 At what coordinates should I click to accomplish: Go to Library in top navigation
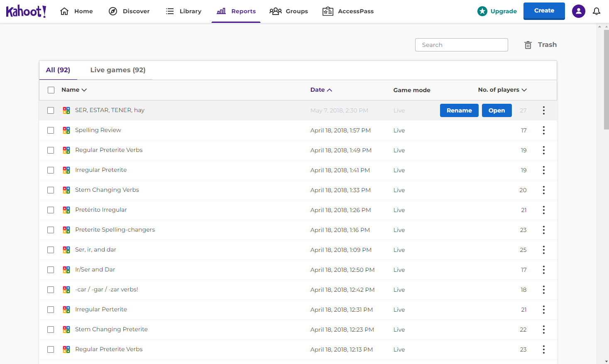point(183,11)
